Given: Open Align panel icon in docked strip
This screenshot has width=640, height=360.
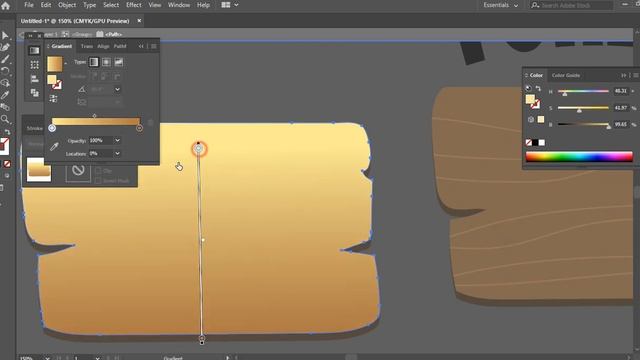Looking at the screenshot, I should click(x=34, y=79).
